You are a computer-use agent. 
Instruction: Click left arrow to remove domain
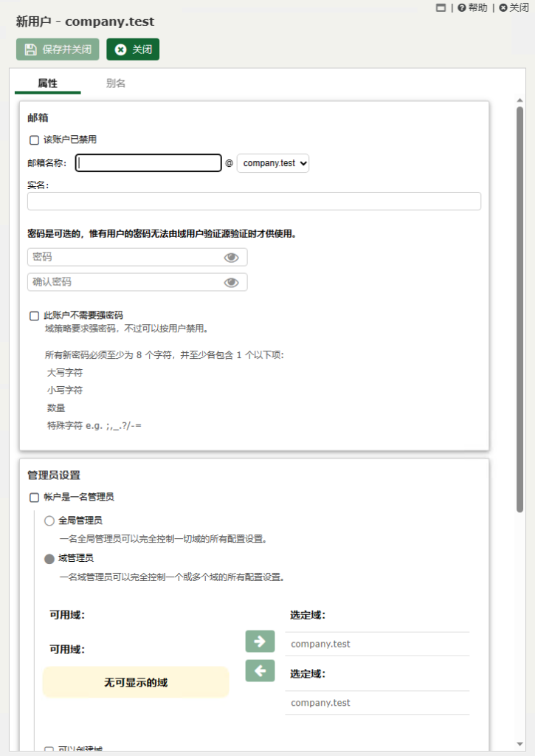click(x=260, y=671)
